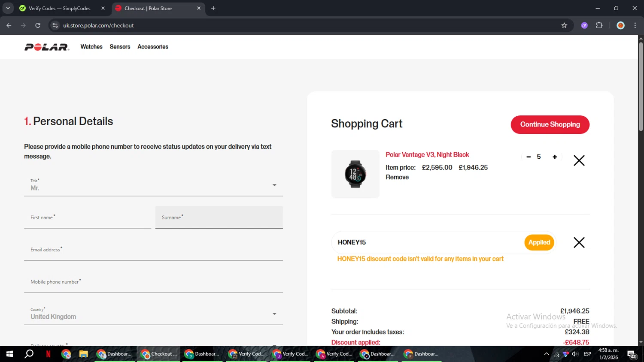Remove HONEY15 code with X icon

click(579, 243)
